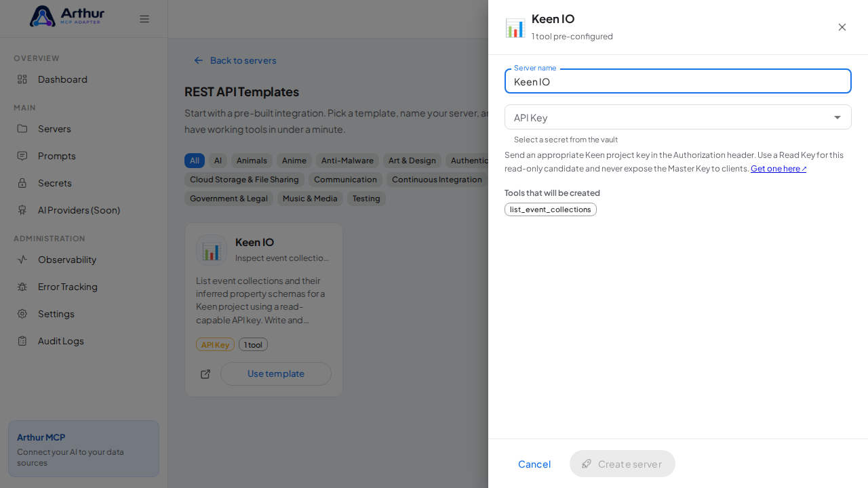Click the Keen IO card title
This screenshot has height=488, width=868.
(x=254, y=242)
